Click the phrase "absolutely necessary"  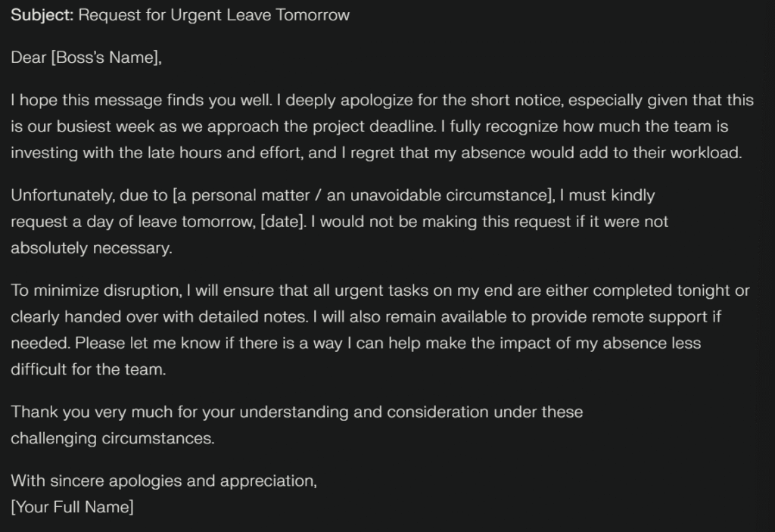[x=91, y=247]
